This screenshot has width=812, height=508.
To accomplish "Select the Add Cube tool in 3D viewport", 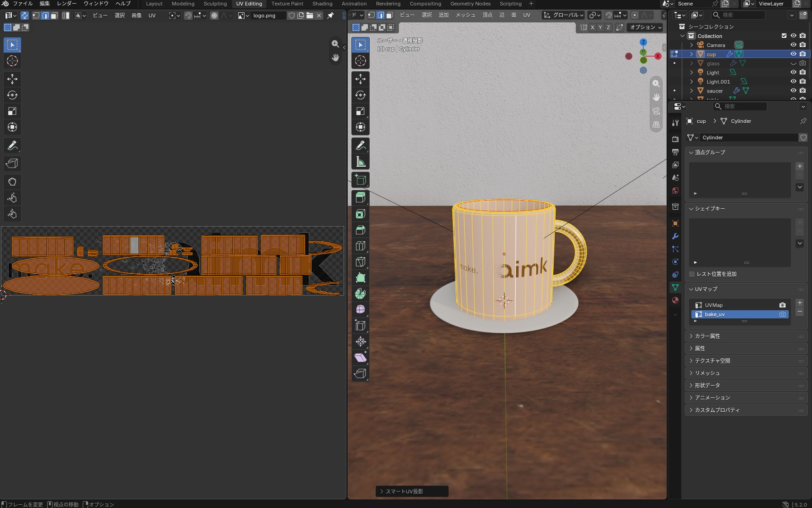I will point(361,180).
